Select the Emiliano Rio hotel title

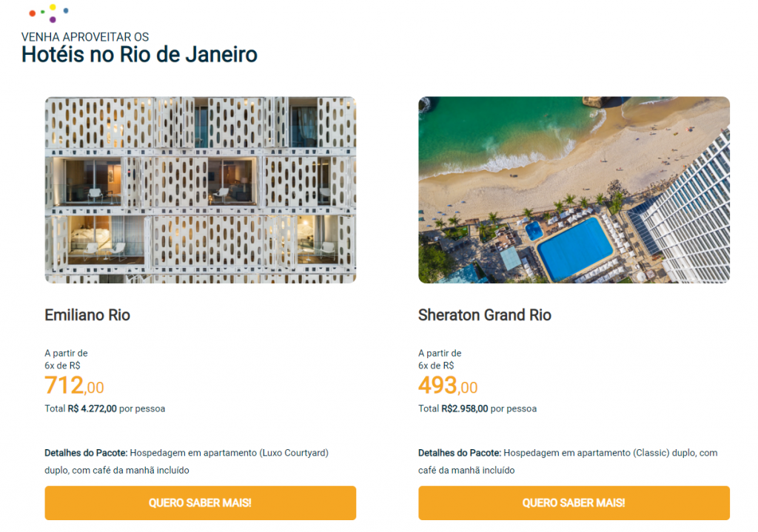click(87, 315)
